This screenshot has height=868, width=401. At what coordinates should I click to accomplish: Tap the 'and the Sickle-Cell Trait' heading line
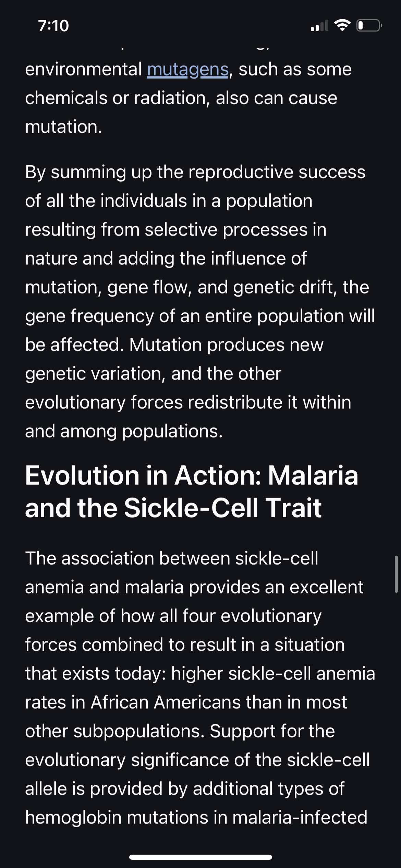click(173, 508)
